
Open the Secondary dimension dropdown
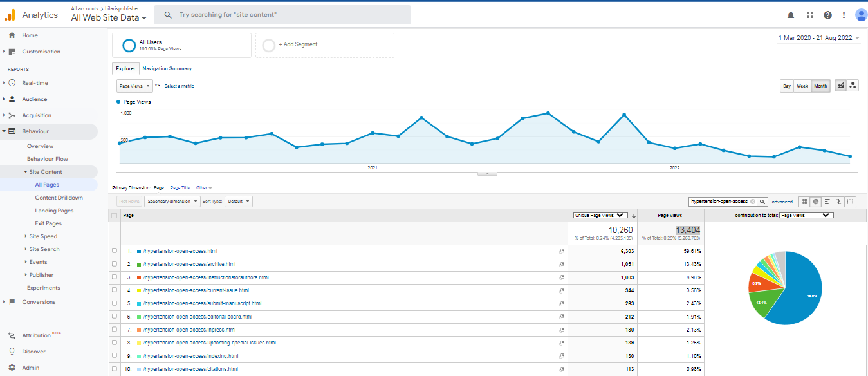pos(172,202)
